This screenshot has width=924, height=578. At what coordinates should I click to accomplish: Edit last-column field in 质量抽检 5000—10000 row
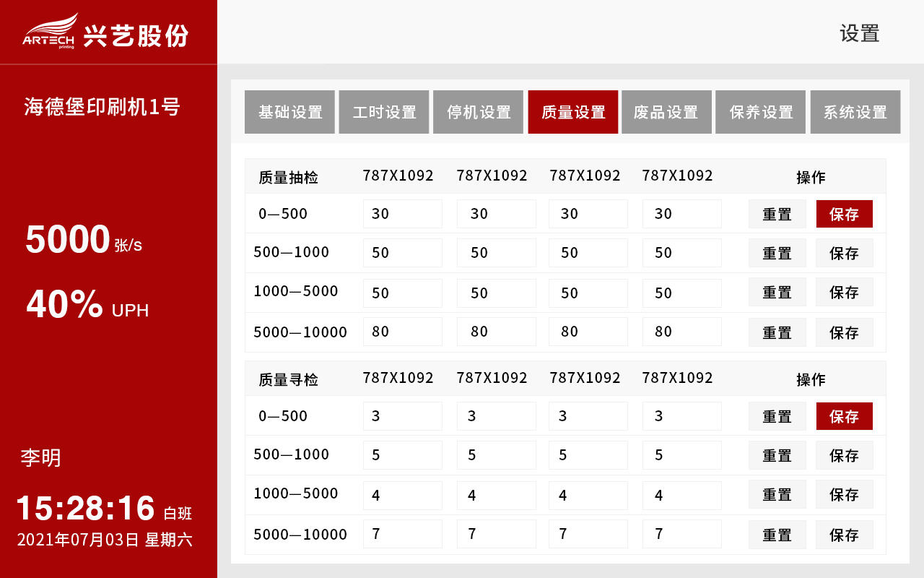[x=682, y=332]
